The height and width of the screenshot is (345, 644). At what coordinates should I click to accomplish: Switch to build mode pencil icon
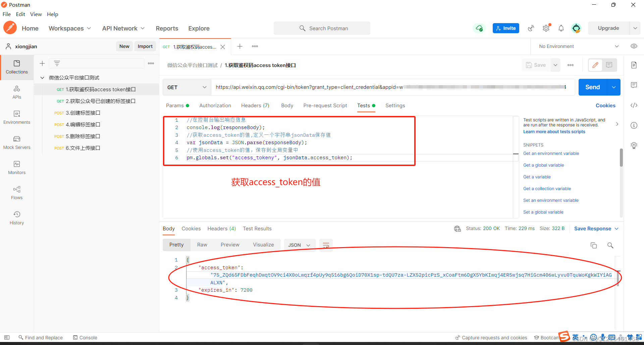pyautogui.click(x=595, y=65)
